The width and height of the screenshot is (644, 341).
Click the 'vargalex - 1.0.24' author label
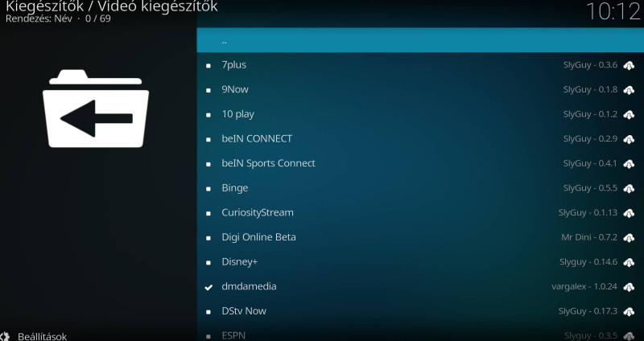coord(584,286)
